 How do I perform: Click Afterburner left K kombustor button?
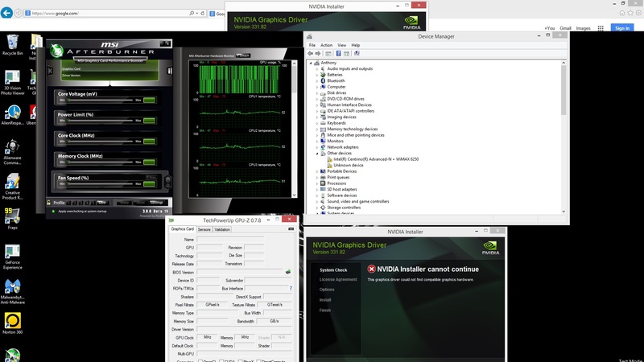[x=50, y=71]
